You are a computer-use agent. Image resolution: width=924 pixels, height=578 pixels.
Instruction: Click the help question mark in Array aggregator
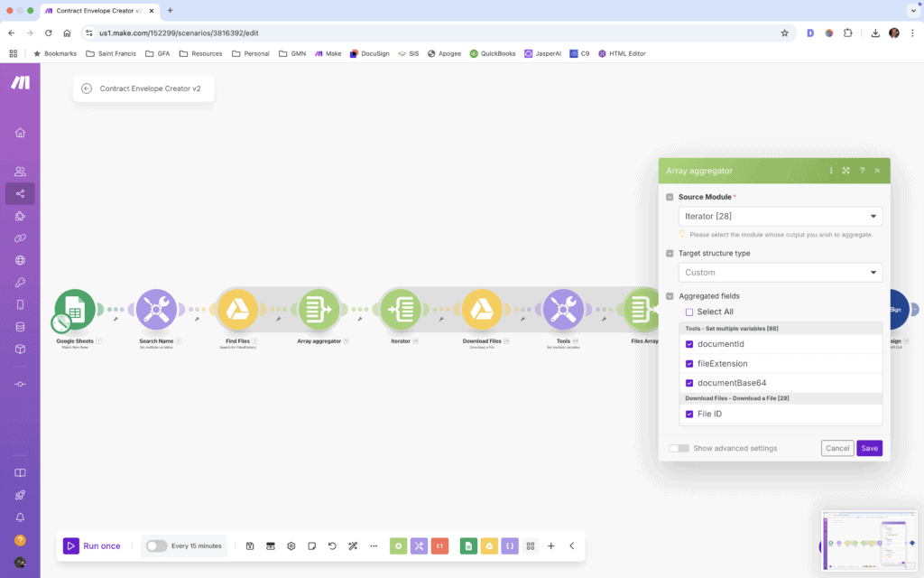(862, 171)
